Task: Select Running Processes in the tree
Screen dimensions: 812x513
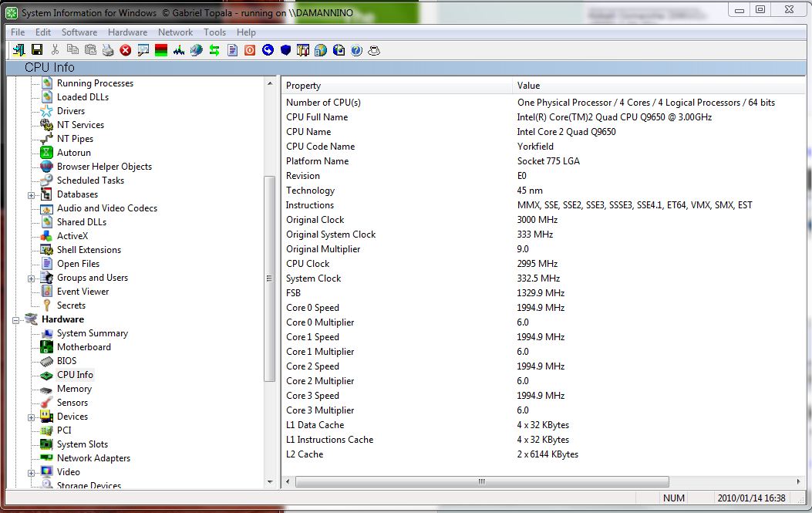Action: [x=95, y=83]
